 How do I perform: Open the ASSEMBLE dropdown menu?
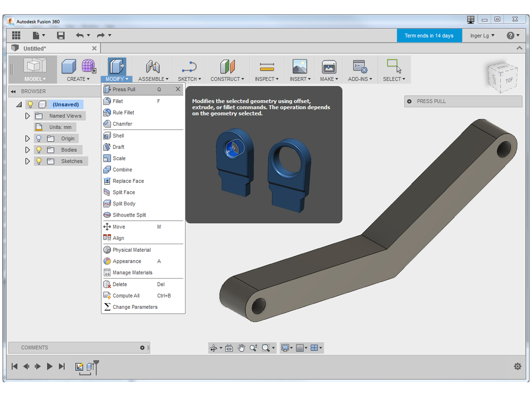(153, 79)
